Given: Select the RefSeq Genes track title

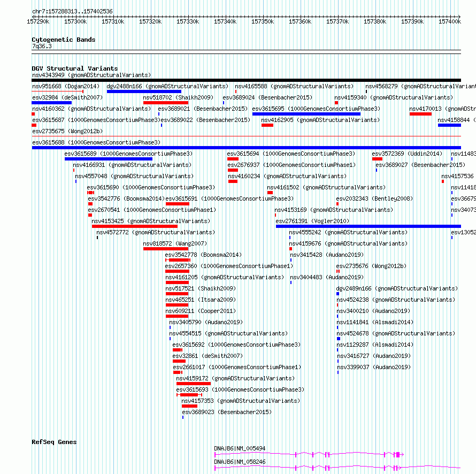Looking at the screenshot, I should (54, 442).
